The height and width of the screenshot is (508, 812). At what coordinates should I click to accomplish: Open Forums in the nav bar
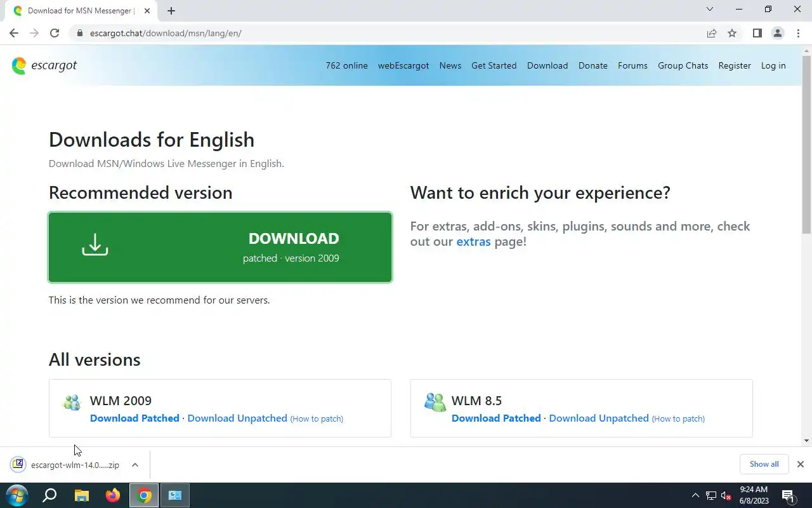point(632,65)
